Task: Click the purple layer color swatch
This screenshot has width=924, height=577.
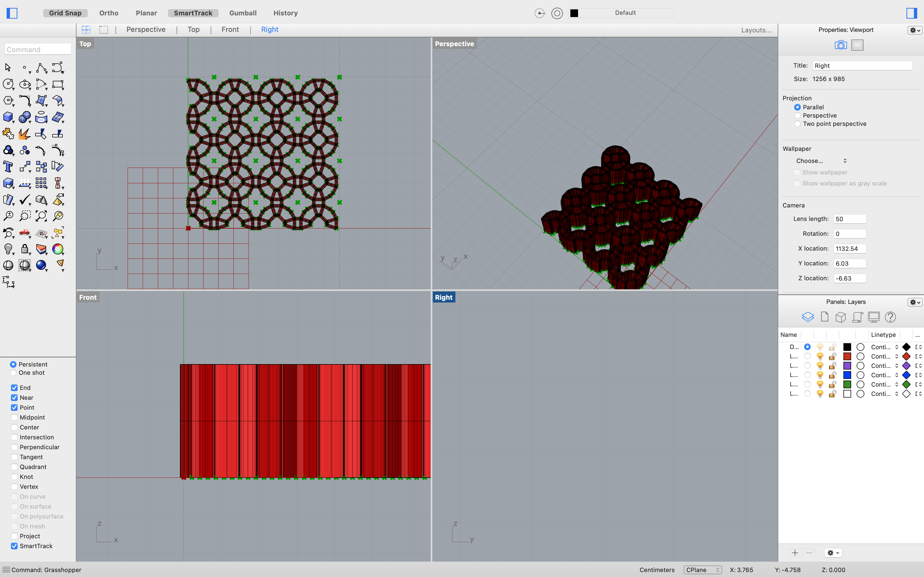Action: (847, 366)
